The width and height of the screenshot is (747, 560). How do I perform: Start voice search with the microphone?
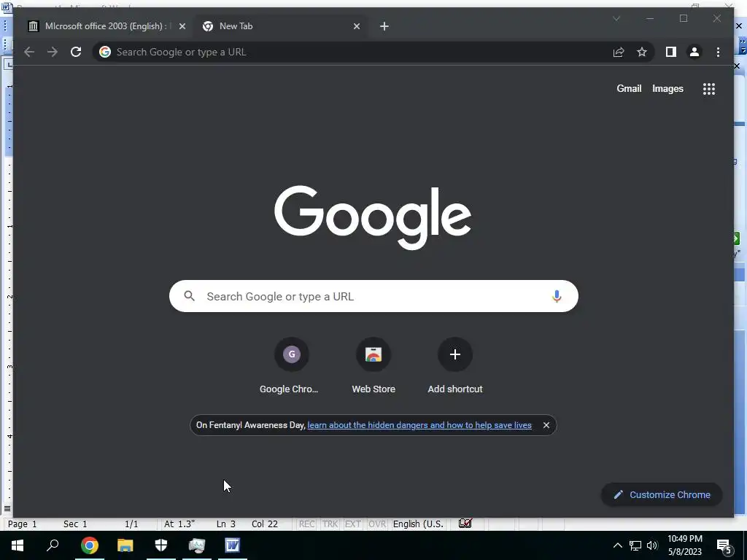click(x=557, y=296)
